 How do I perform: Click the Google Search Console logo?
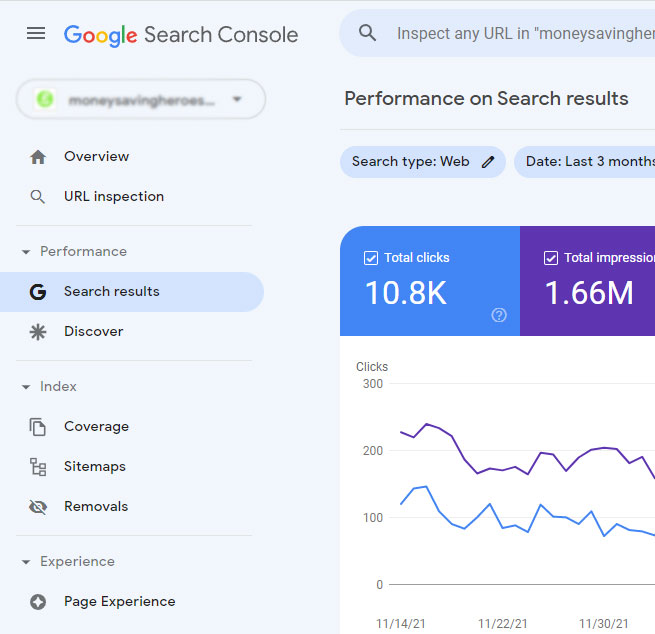click(x=181, y=35)
